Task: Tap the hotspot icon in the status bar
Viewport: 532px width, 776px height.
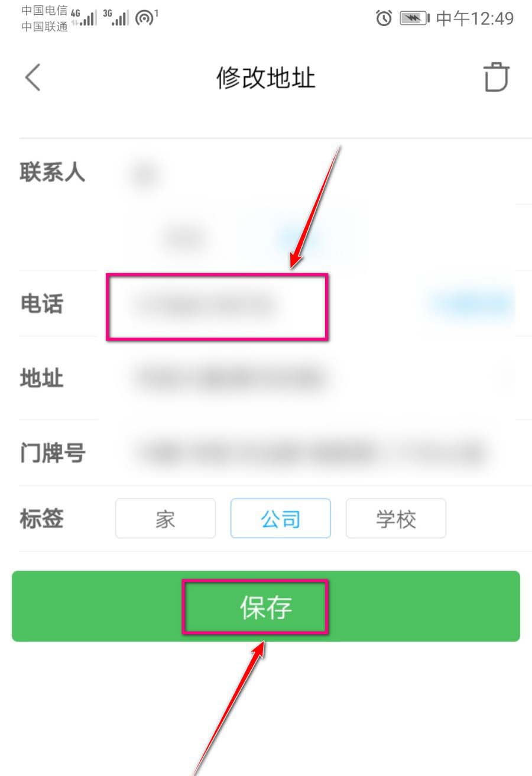Action: coord(146,18)
